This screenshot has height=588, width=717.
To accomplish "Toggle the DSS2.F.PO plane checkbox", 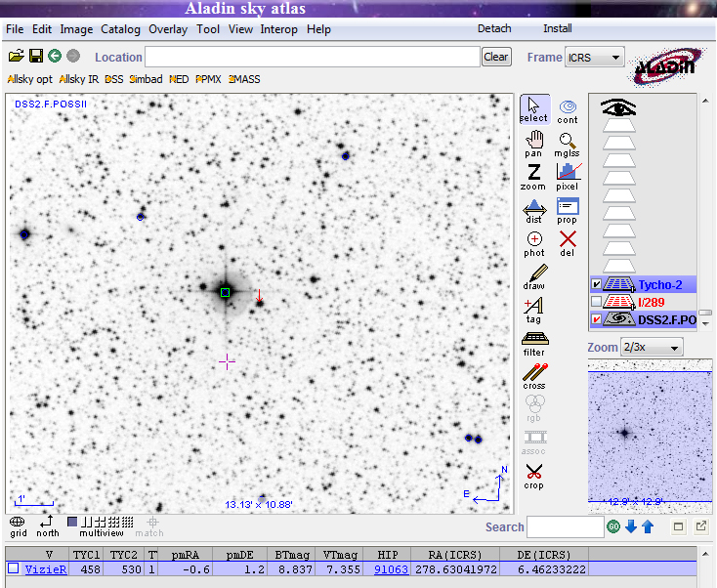I will 596,319.
